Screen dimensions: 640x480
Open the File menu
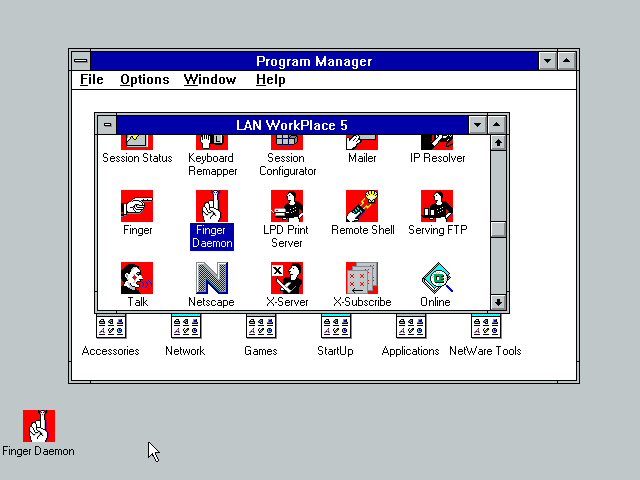click(x=91, y=80)
